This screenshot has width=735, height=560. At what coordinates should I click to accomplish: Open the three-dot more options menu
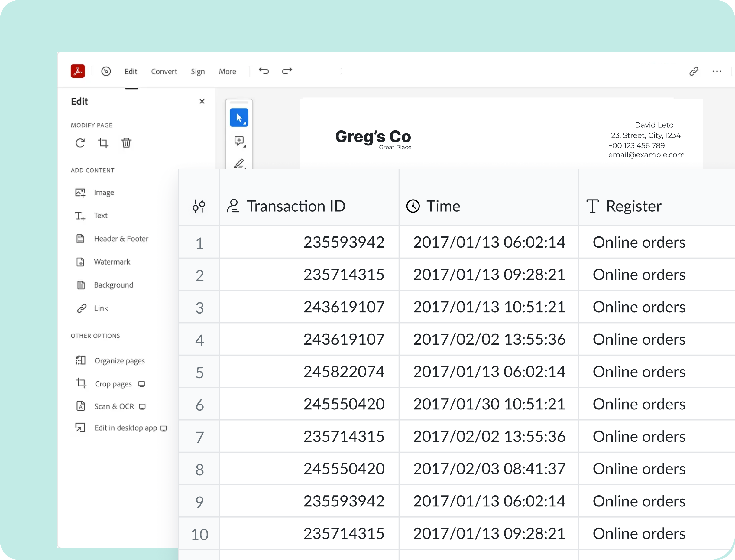click(x=717, y=71)
